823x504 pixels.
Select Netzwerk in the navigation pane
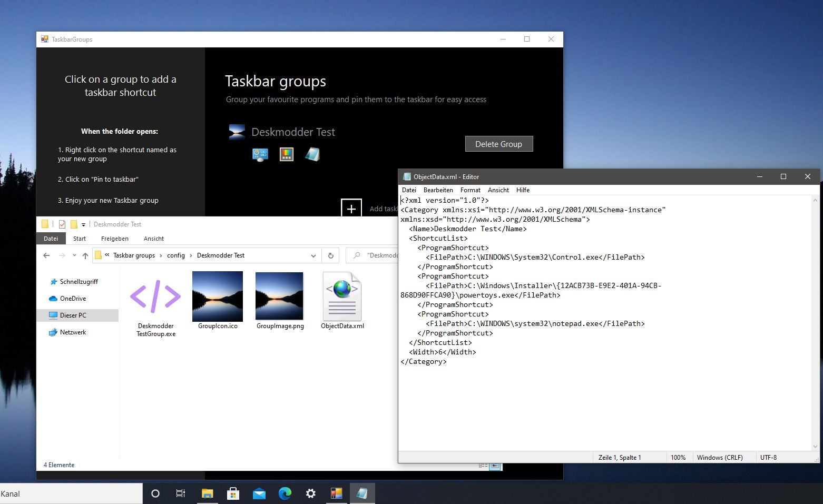(73, 332)
